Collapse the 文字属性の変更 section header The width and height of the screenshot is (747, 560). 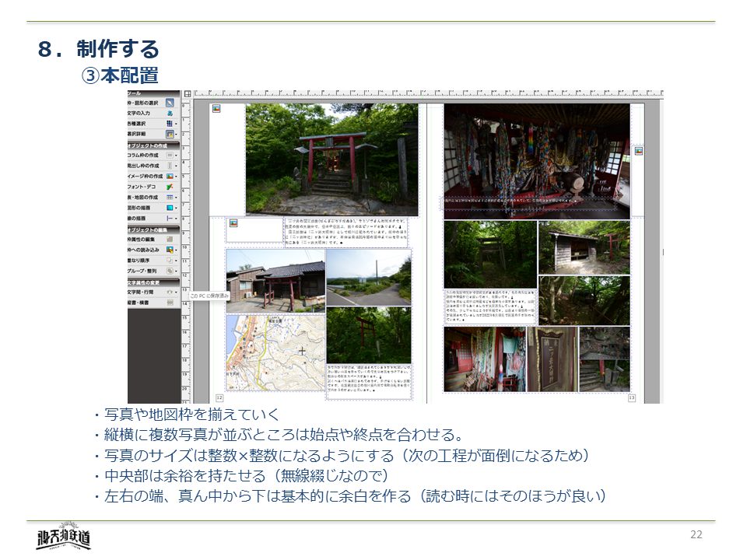(153, 281)
